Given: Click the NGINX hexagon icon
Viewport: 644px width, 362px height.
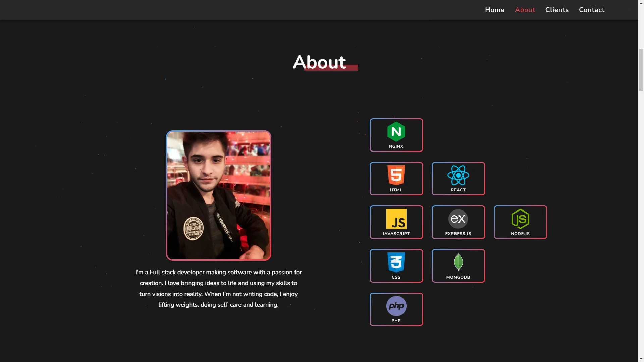Looking at the screenshot, I should (396, 131).
